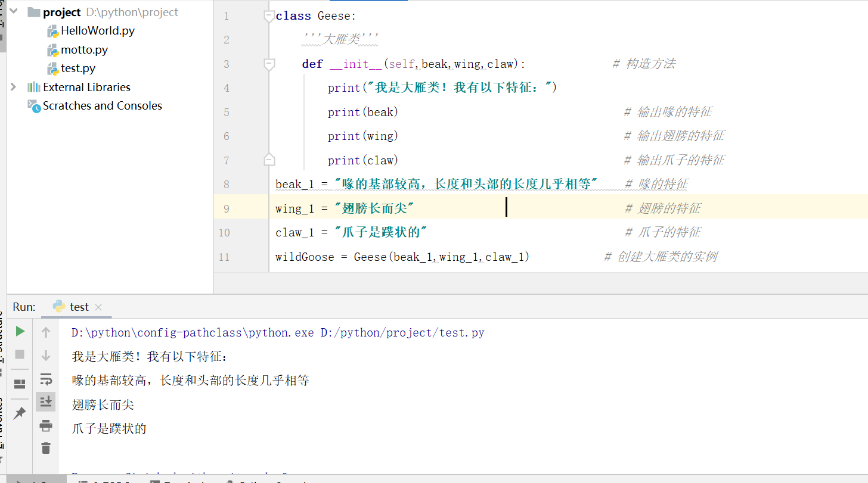Click the Restore Layout icon in Run panel
The width and height of the screenshot is (868, 483).
point(20,384)
